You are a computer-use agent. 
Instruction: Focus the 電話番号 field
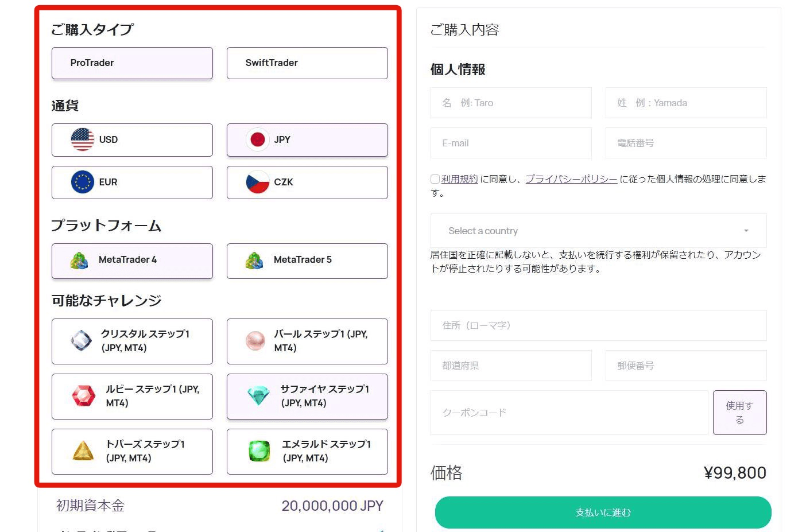686,143
